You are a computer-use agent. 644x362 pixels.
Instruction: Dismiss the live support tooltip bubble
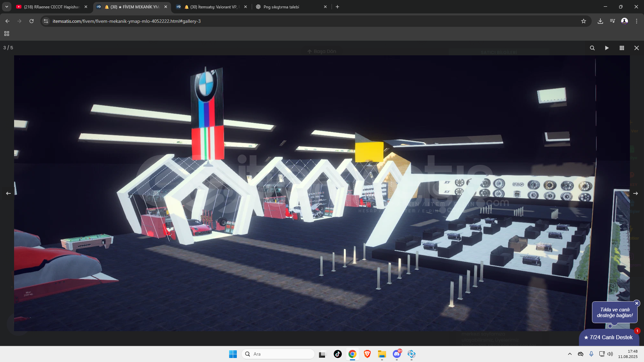click(637, 303)
